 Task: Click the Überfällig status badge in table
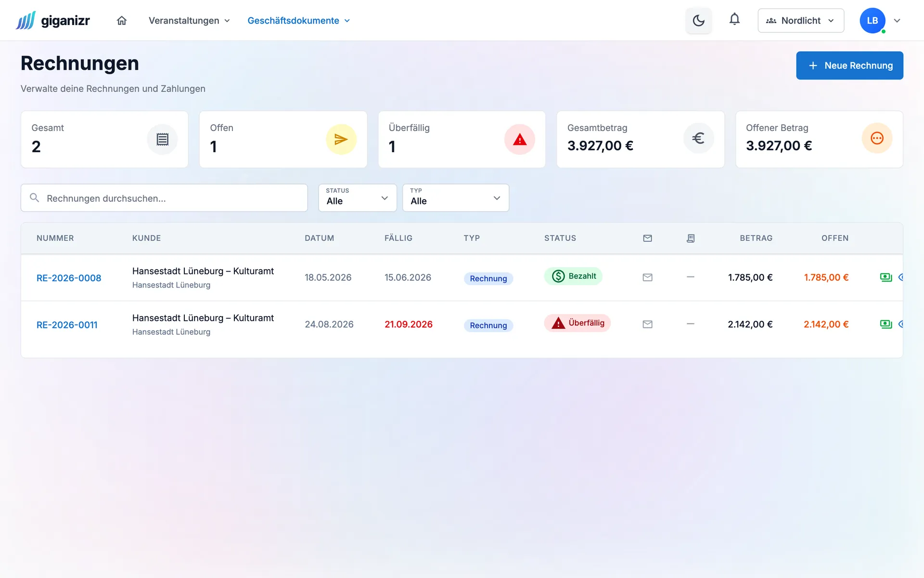pyautogui.click(x=577, y=323)
